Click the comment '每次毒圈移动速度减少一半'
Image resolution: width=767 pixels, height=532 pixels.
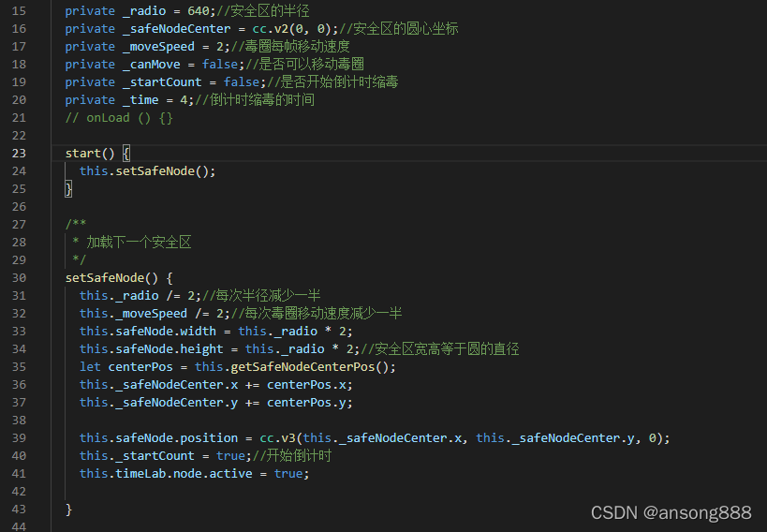(x=323, y=313)
